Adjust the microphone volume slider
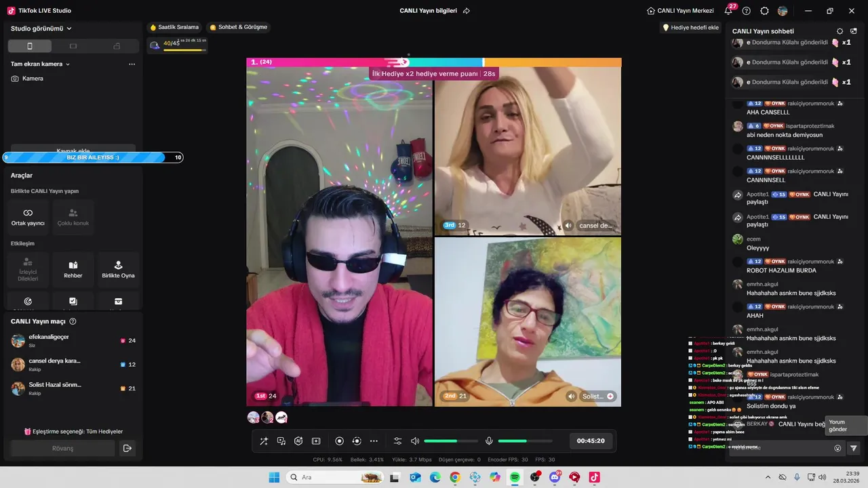 click(x=524, y=441)
